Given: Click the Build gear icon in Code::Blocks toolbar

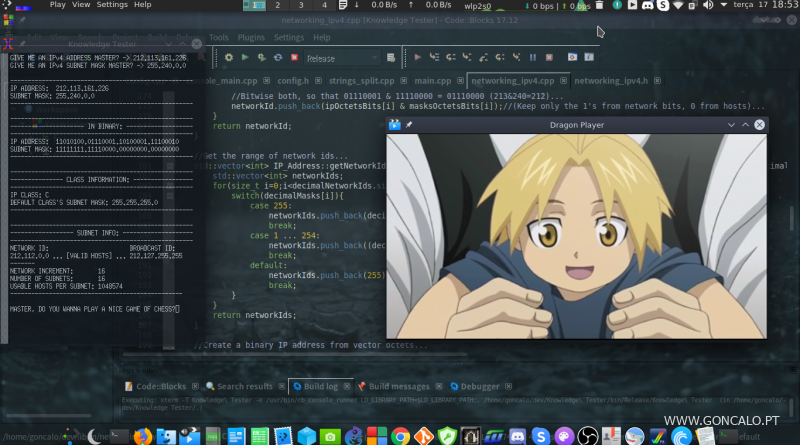Looking at the screenshot, I should tap(229, 58).
